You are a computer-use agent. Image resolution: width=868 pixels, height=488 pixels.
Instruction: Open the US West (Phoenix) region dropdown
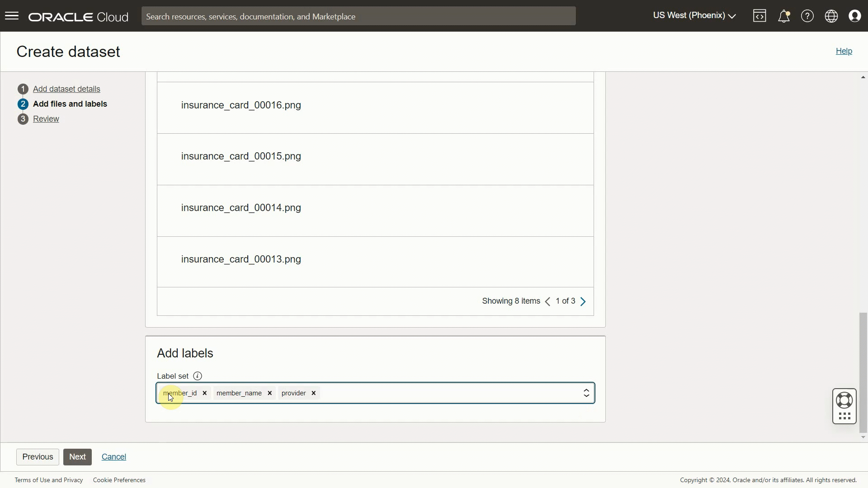click(694, 15)
